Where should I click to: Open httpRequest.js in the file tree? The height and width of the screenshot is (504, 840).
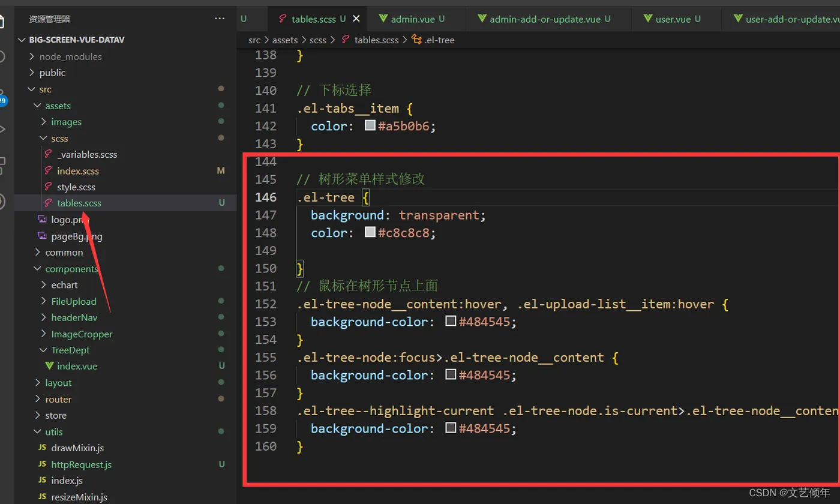pos(82,464)
